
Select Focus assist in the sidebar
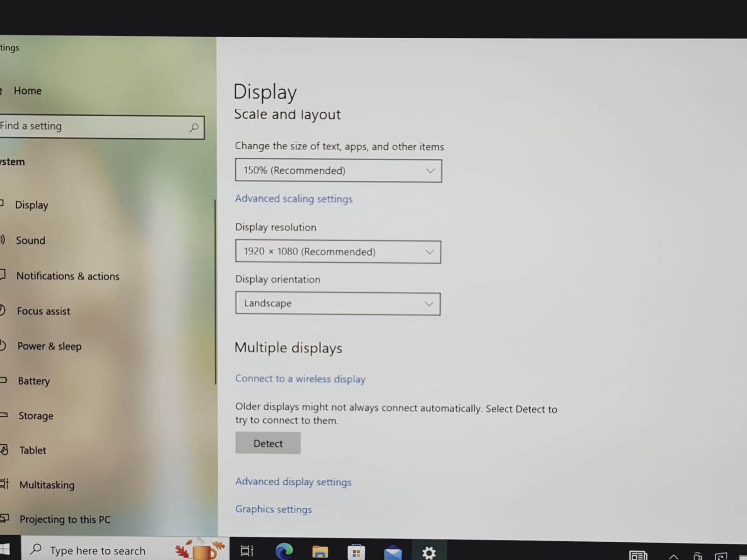(x=43, y=311)
